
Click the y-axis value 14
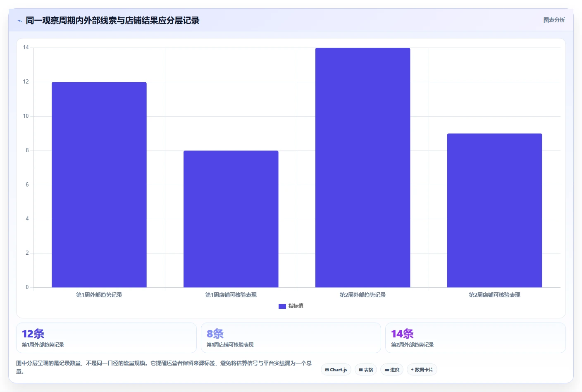[x=26, y=48]
